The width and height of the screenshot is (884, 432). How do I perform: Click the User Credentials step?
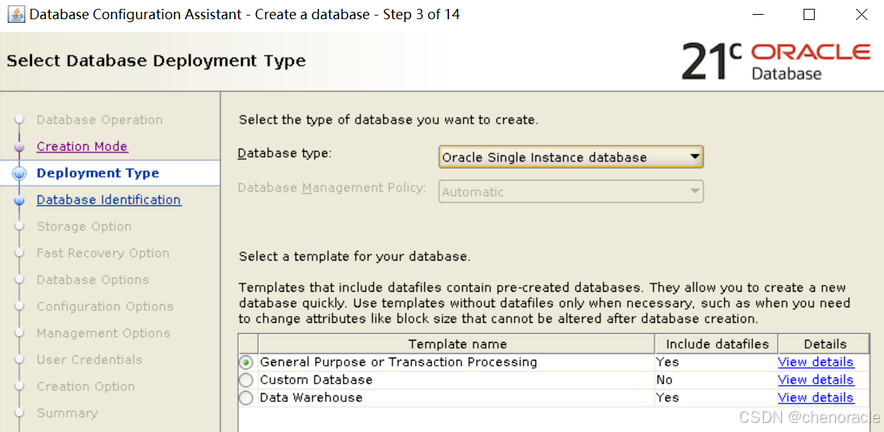[x=90, y=359]
